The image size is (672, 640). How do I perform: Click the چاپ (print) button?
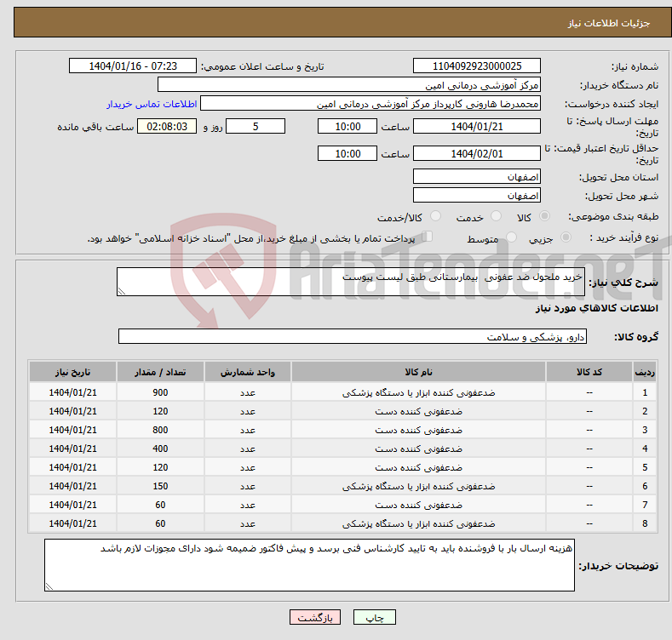(x=374, y=617)
